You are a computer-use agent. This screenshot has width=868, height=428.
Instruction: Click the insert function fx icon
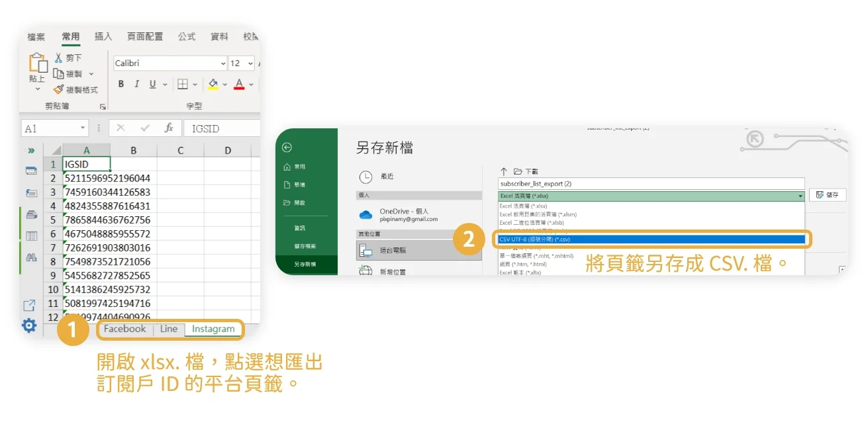pyautogui.click(x=169, y=128)
